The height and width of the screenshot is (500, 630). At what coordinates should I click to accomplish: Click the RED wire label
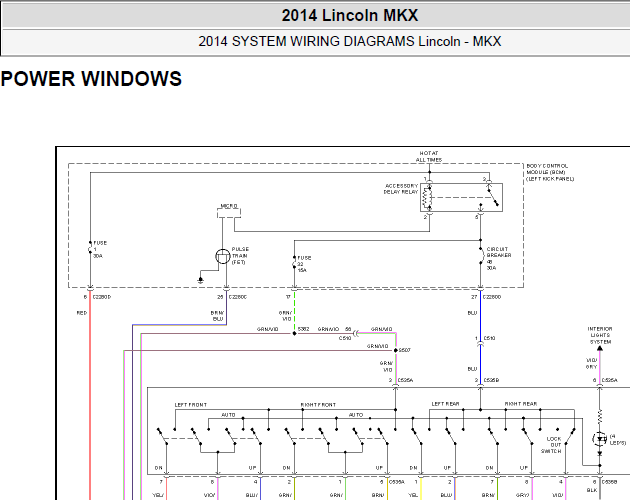pyautogui.click(x=82, y=313)
